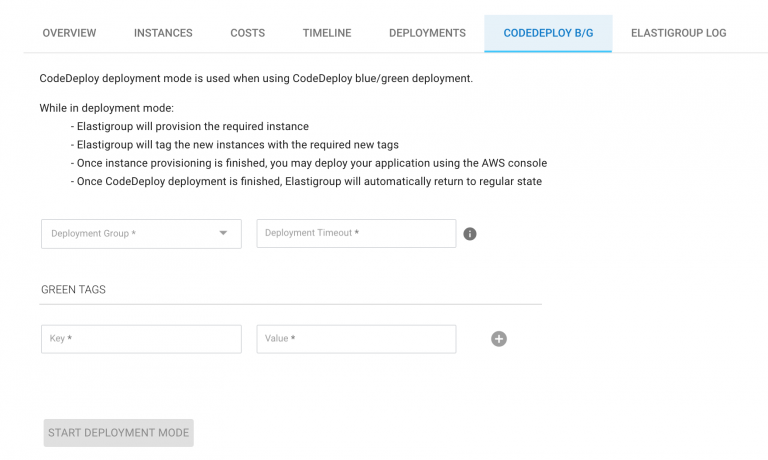Click into the green tag Key field
This screenshot has height=460, width=768.
pyautogui.click(x=141, y=339)
